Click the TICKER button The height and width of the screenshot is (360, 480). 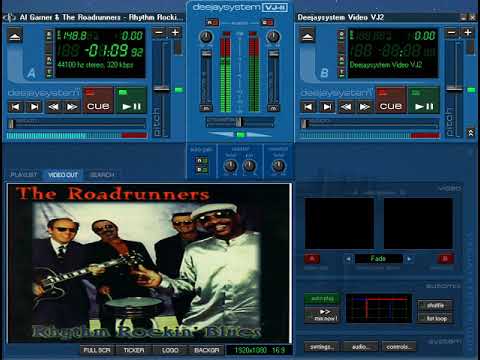click(134, 350)
